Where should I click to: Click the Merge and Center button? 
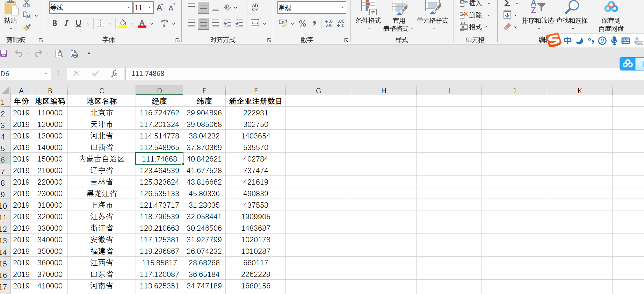255,23
